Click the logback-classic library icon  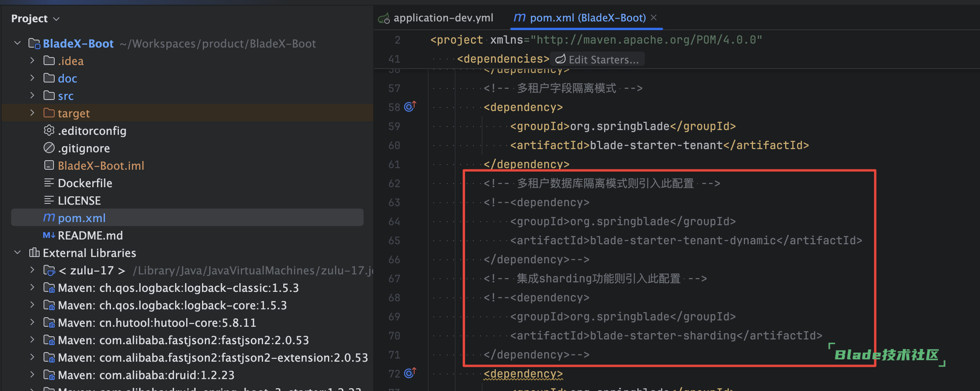pos(49,287)
